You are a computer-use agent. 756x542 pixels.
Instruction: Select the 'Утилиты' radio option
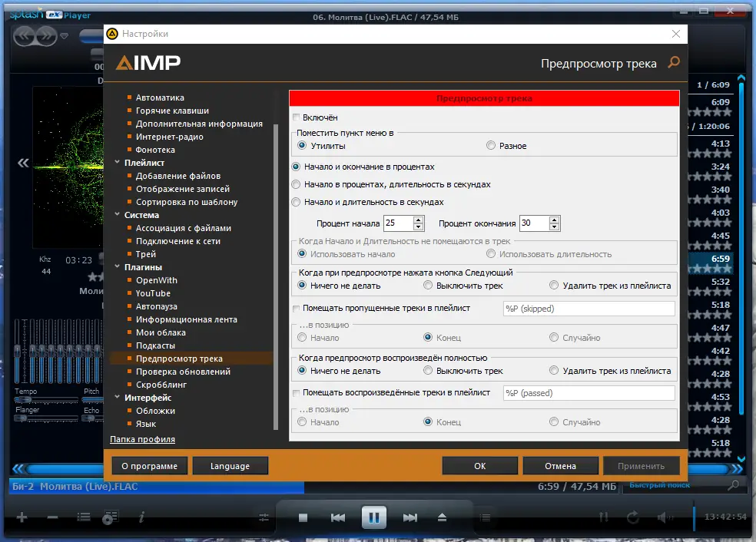tap(302, 145)
